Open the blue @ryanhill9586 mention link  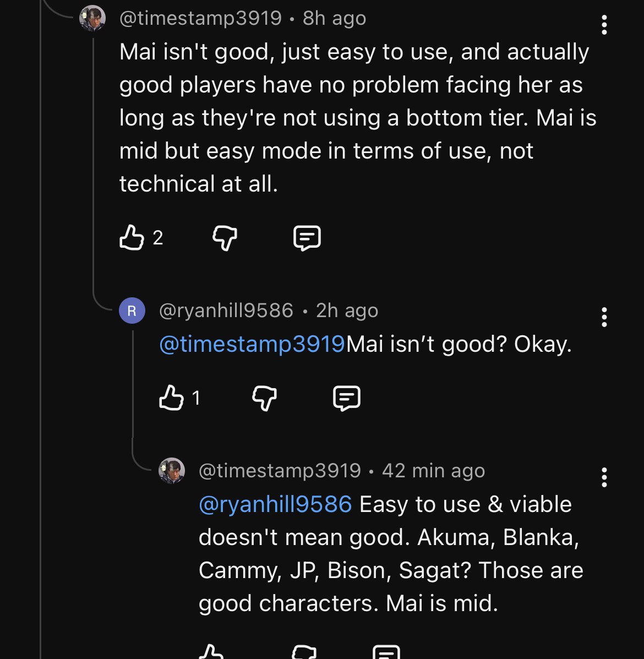(275, 504)
